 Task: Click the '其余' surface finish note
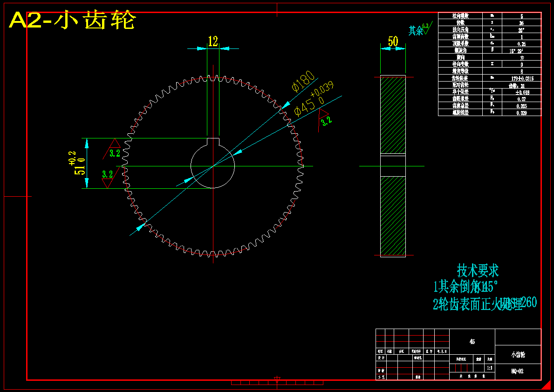416,31
